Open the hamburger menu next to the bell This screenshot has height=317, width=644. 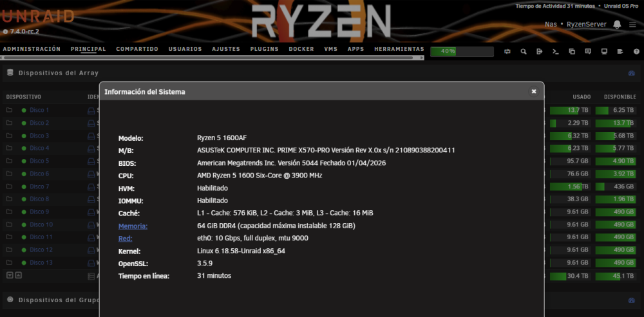(632, 24)
